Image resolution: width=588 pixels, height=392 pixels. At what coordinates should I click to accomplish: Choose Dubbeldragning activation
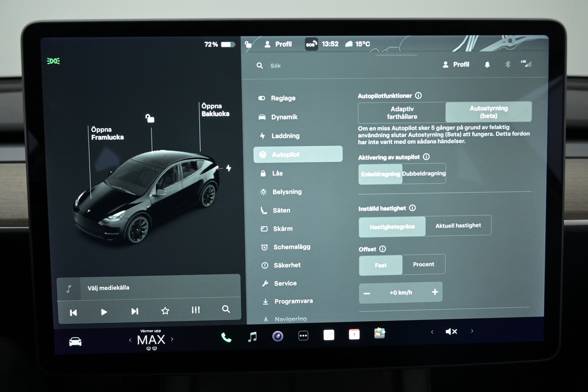(424, 173)
